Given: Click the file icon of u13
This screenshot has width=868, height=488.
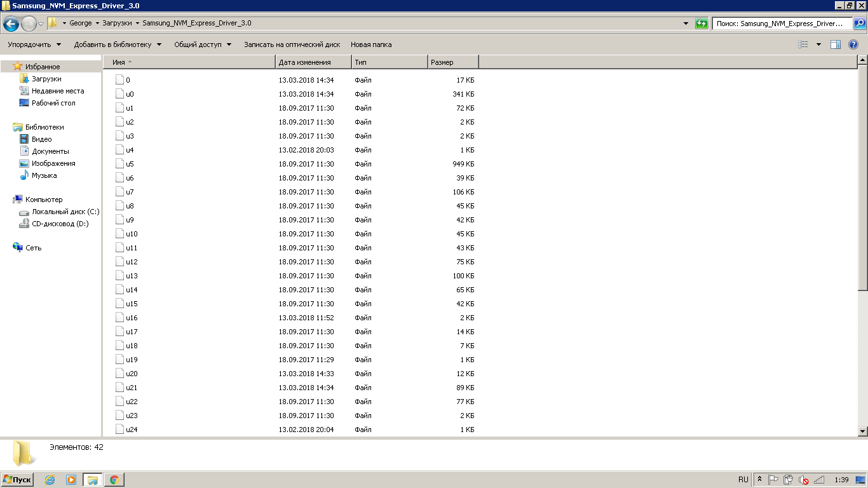Looking at the screenshot, I should 119,276.
